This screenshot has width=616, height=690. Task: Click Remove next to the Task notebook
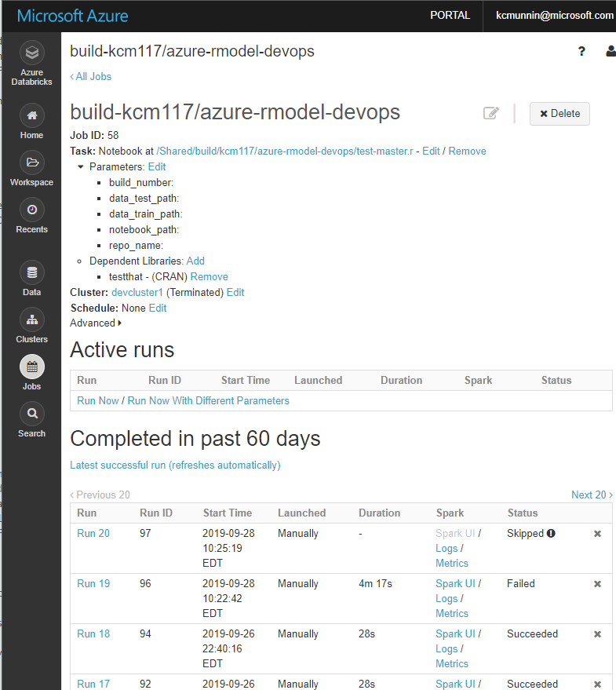[x=467, y=151]
